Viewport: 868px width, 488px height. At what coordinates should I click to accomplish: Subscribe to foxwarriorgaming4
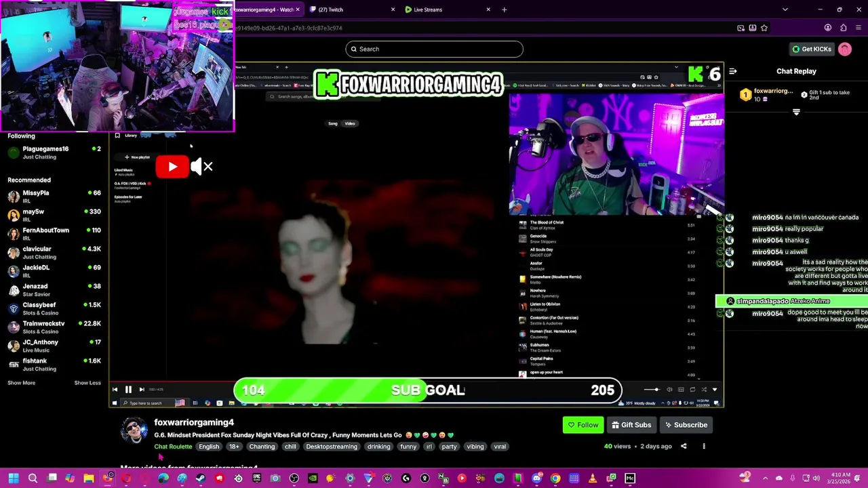click(686, 425)
